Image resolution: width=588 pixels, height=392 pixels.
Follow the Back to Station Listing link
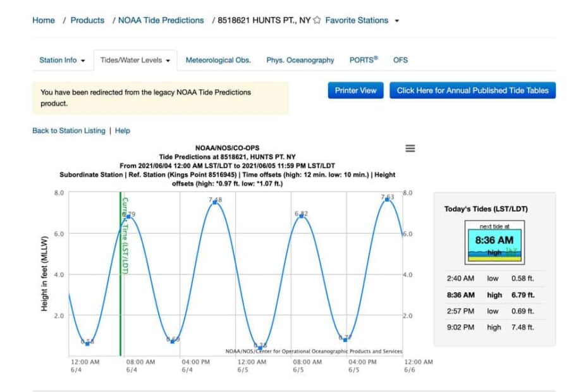tap(69, 130)
